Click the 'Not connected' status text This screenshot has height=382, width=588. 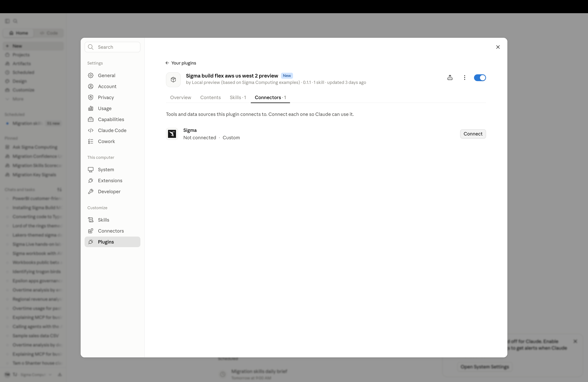(200, 138)
